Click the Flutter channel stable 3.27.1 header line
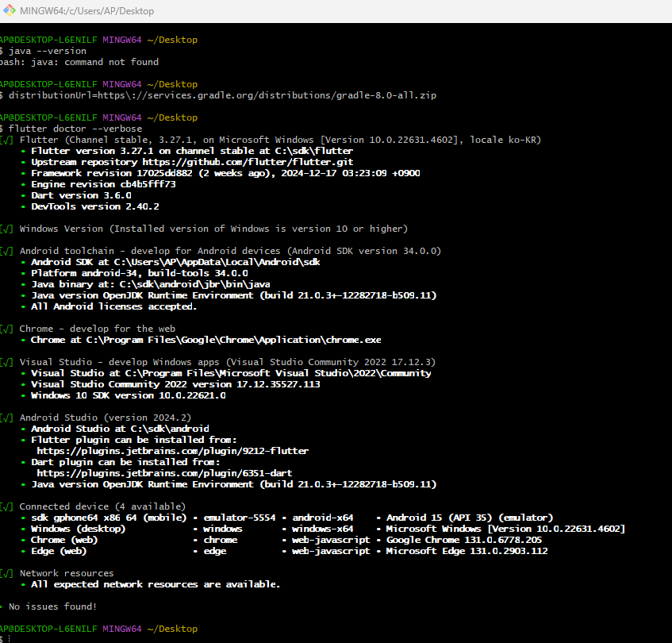Screen dimensions: 672x643 [x=271, y=141]
